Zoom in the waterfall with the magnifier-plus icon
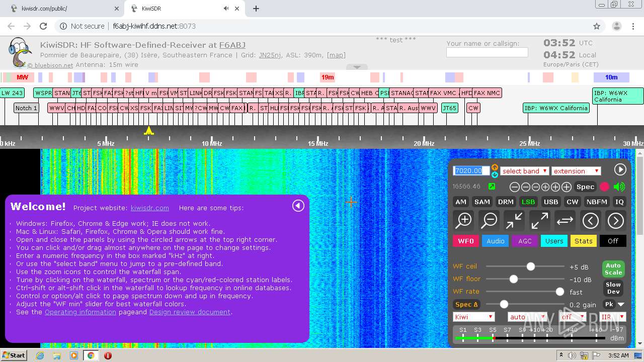The image size is (644, 362). pos(464,220)
